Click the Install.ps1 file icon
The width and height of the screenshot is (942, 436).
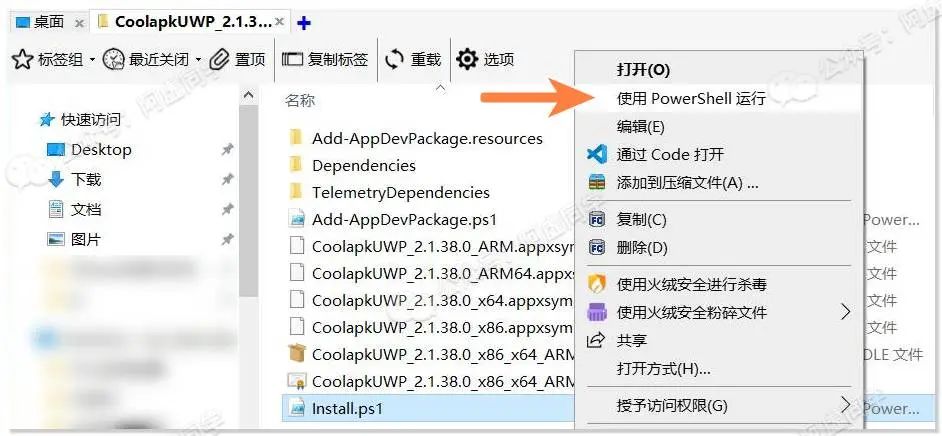coord(297,409)
